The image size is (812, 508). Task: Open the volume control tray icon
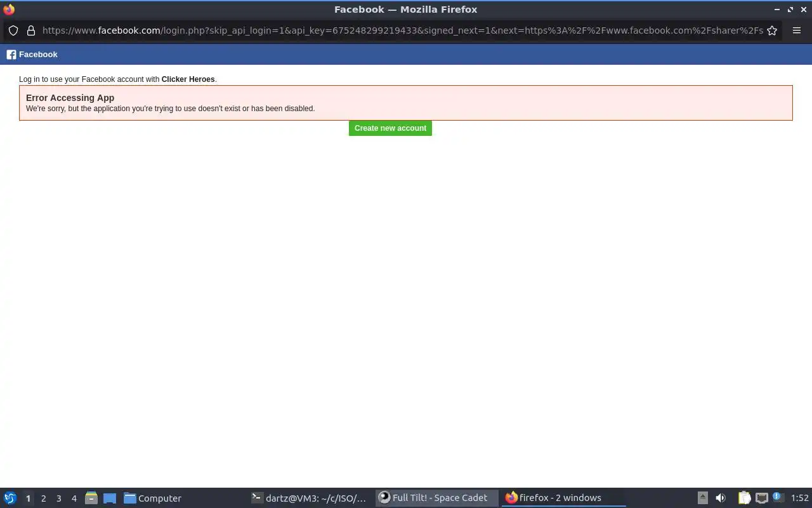(x=721, y=498)
